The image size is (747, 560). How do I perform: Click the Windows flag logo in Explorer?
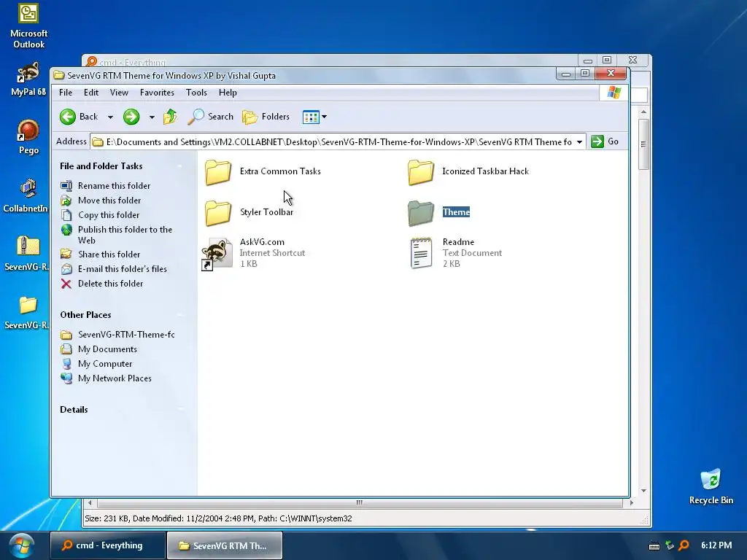(614, 93)
